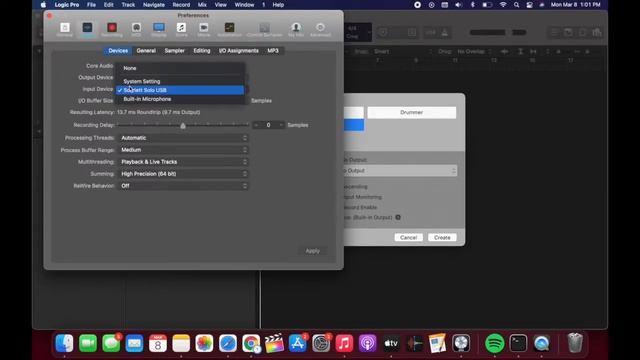This screenshot has height=360, width=640.
Task: Click Create in the new track dialog
Action: [442, 238]
